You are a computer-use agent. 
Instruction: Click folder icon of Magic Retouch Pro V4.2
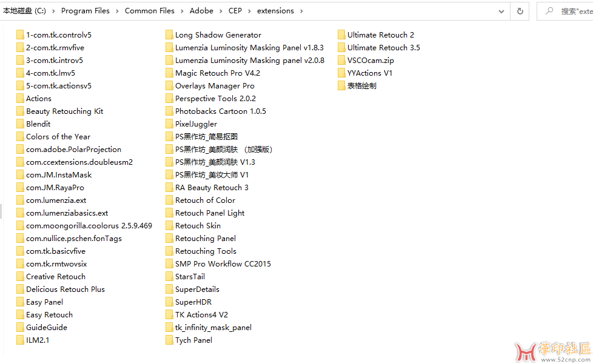pos(169,73)
